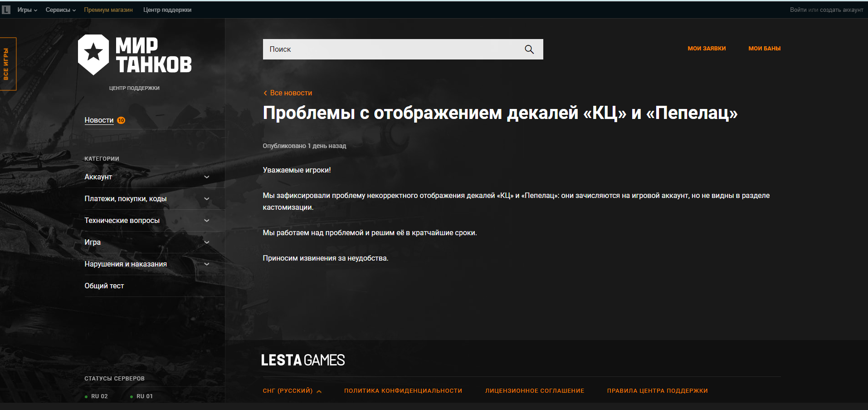868x410 pixels.
Task: Expand Технические вопросы category
Action: pyautogui.click(x=206, y=221)
